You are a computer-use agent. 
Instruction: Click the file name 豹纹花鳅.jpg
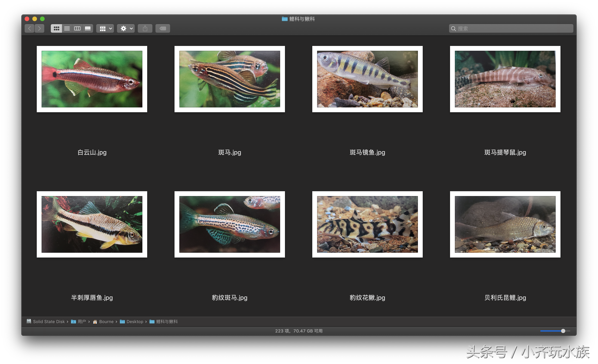pyautogui.click(x=367, y=298)
